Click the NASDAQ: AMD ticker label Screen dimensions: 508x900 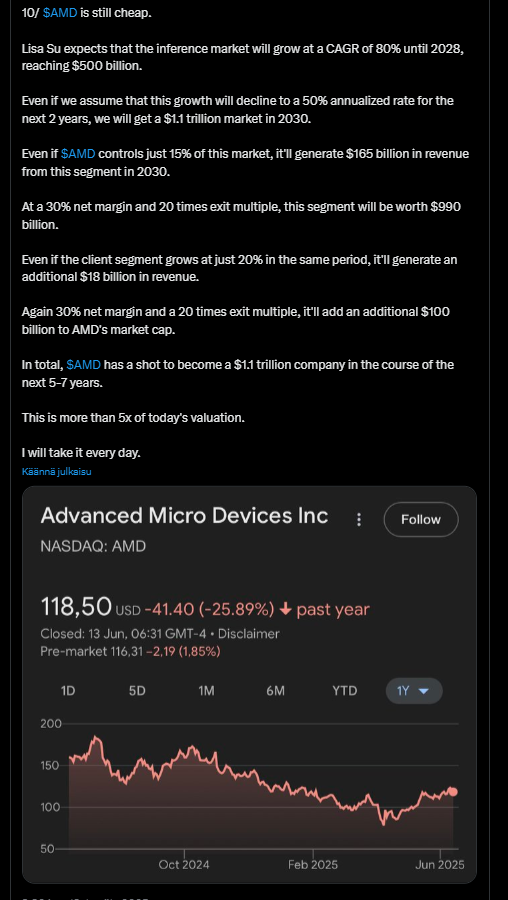pos(93,546)
